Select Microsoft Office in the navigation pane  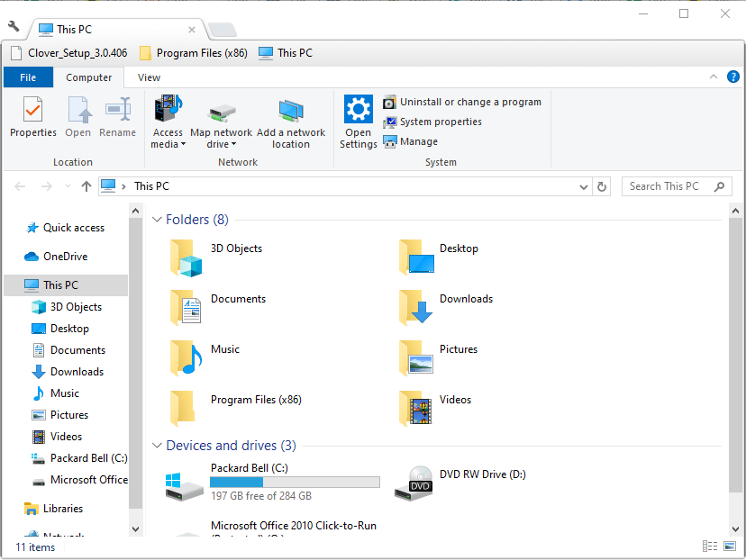tap(79, 480)
